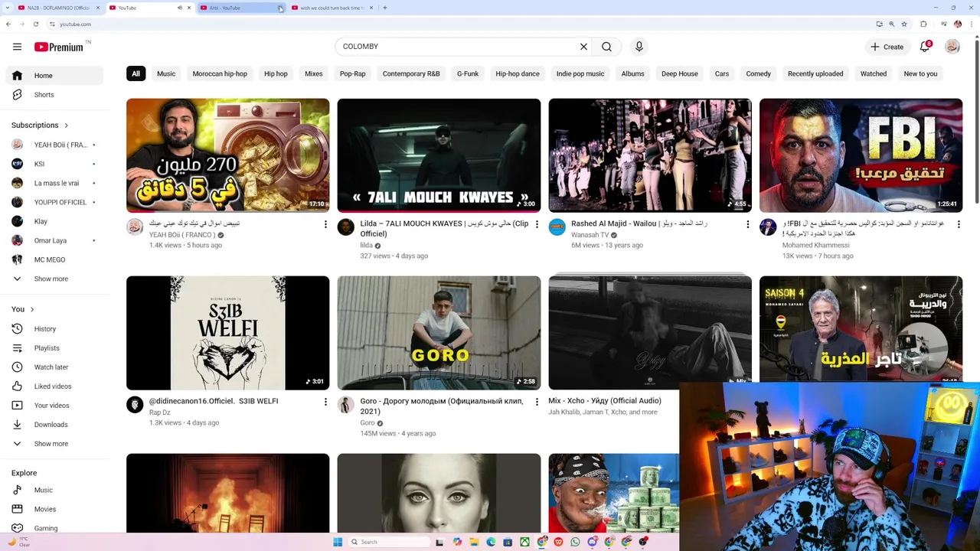Play the 7ALI MOUCH KWAYES thumbnail
The width and height of the screenshot is (980, 551).
tap(439, 155)
